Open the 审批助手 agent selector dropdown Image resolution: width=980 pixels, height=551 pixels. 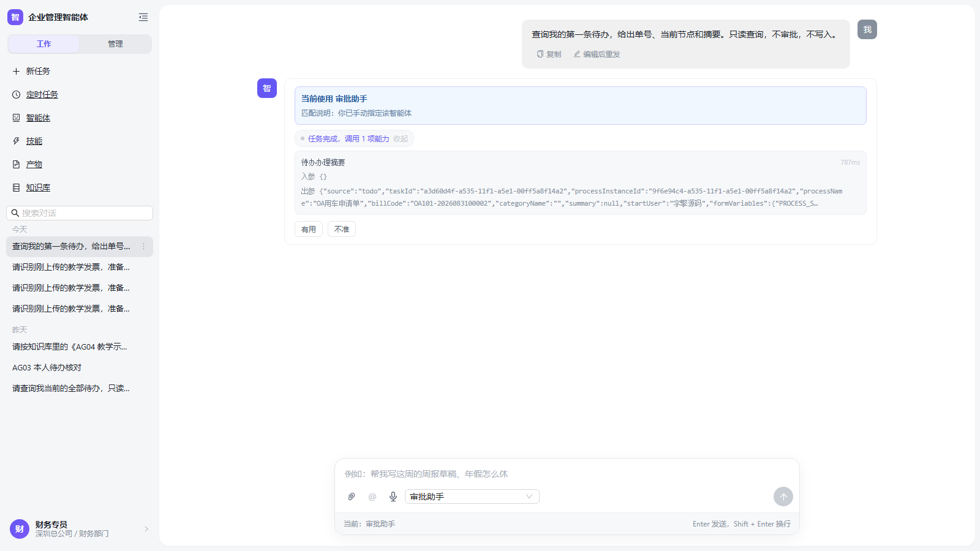[x=472, y=497]
